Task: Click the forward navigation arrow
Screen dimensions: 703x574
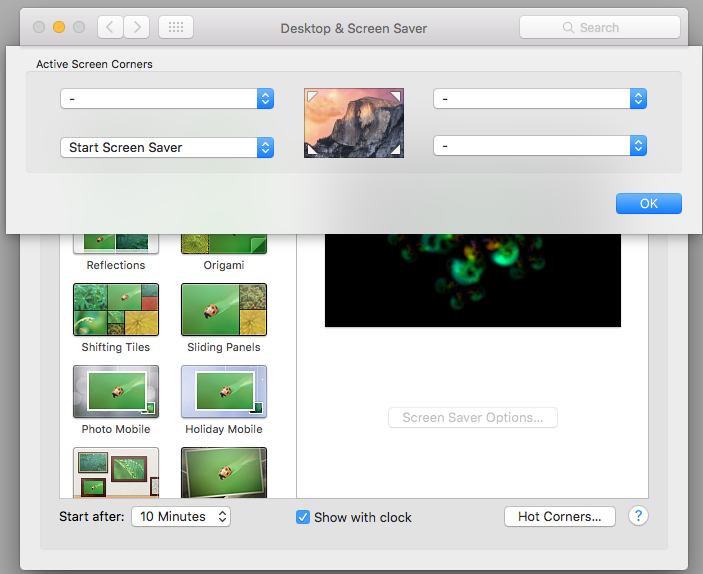Action: point(137,27)
